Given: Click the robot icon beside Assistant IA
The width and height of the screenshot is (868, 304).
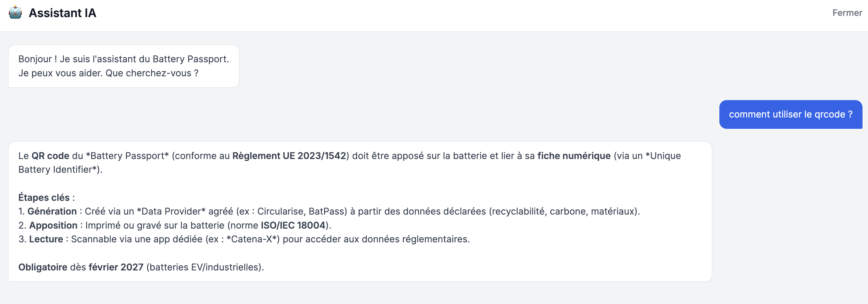Looking at the screenshot, I should (15, 13).
